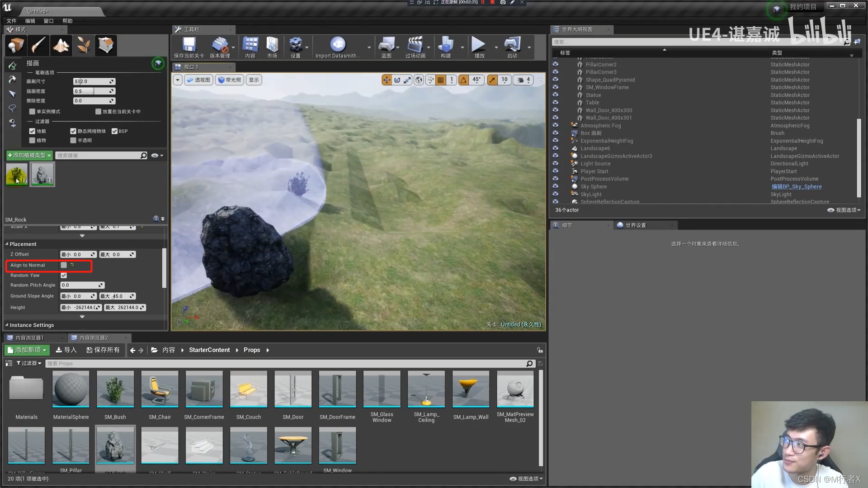Select the Foliage mode icon
The height and width of the screenshot is (488, 868).
(83, 45)
